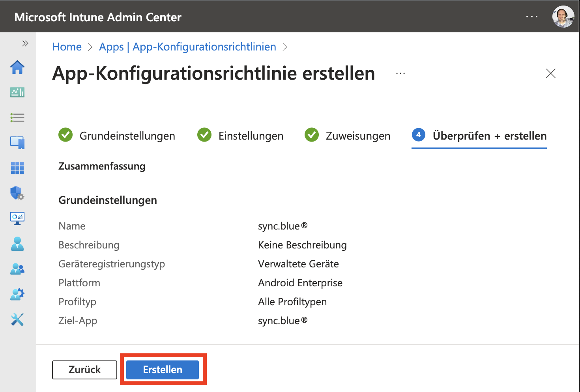Select 'Verwaltete Geräte' value
This screenshot has height=392, width=580.
pyautogui.click(x=298, y=264)
